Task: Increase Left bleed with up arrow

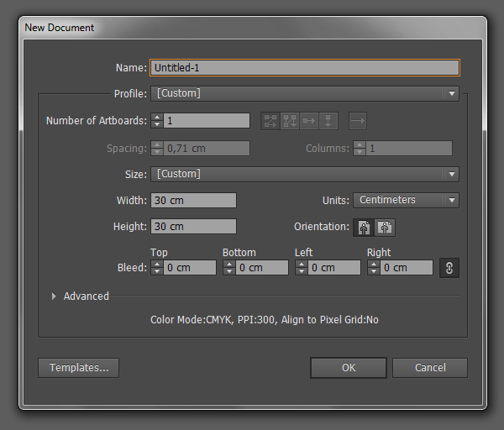Action: (302, 265)
